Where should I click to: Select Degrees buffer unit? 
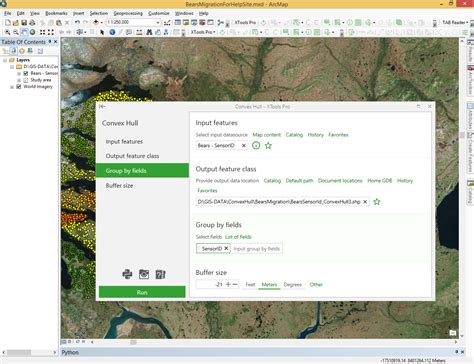293,284
